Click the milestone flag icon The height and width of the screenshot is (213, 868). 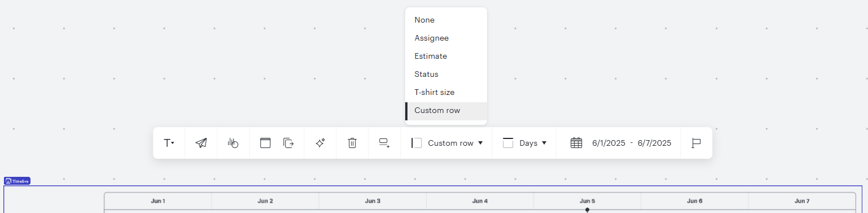(696, 143)
